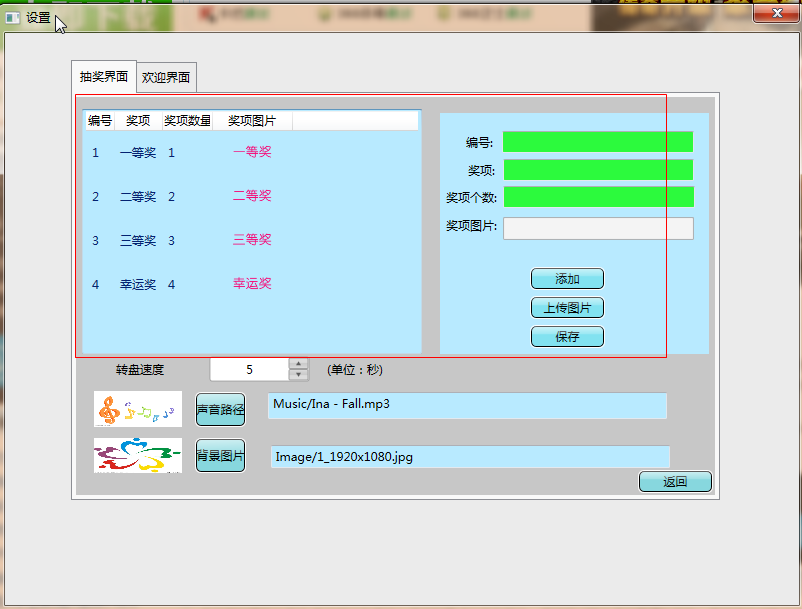Screen dimensions: 802x609
Task: Click the pink 一等奖 image cell
Action: (252, 152)
